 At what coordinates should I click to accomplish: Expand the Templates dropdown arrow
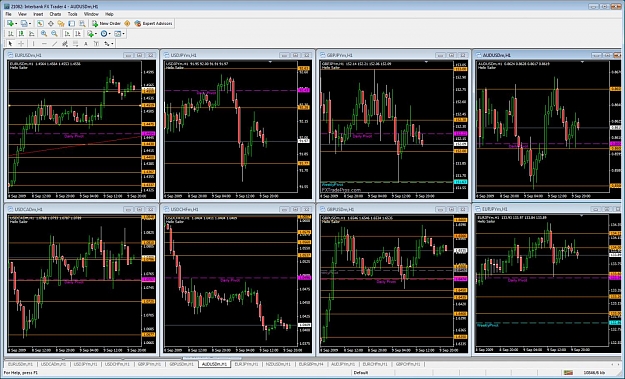click(124, 33)
